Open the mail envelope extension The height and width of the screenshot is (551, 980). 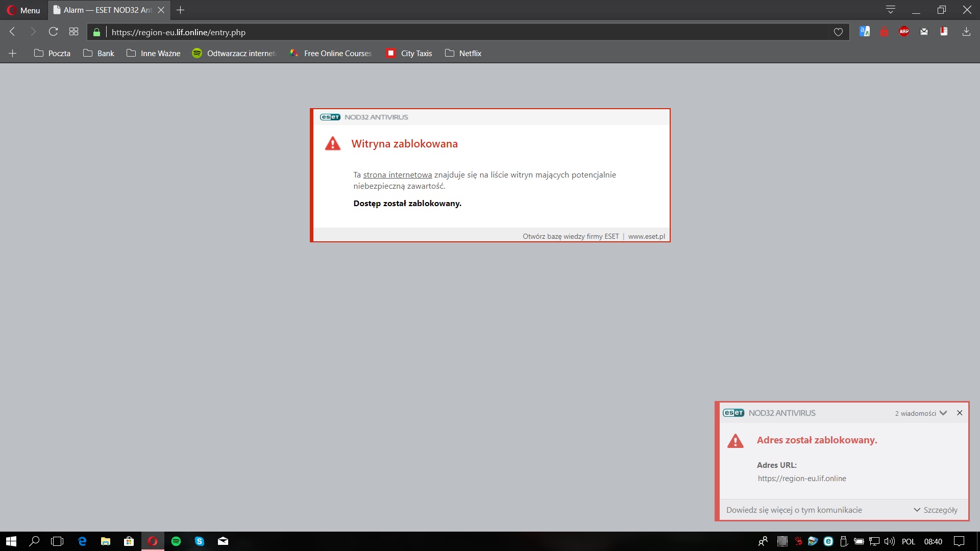pos(924,32)
